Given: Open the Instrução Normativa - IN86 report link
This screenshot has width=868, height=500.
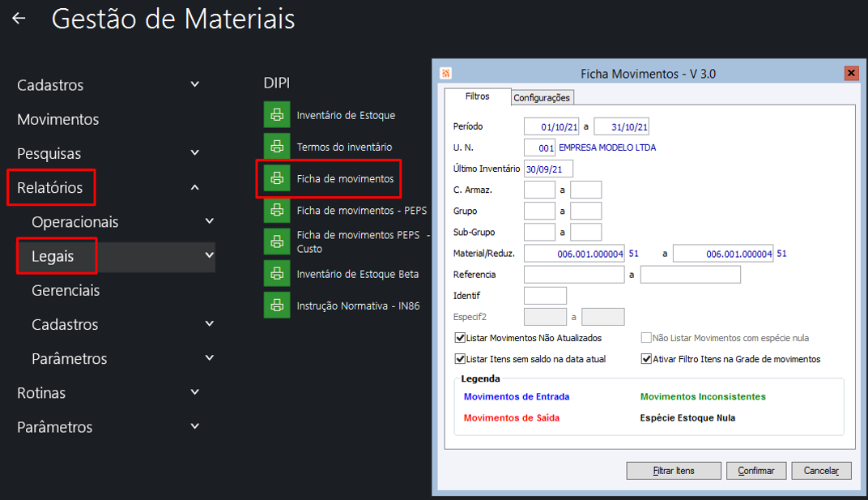Looking at the screenshot, I should click(358, 306).
